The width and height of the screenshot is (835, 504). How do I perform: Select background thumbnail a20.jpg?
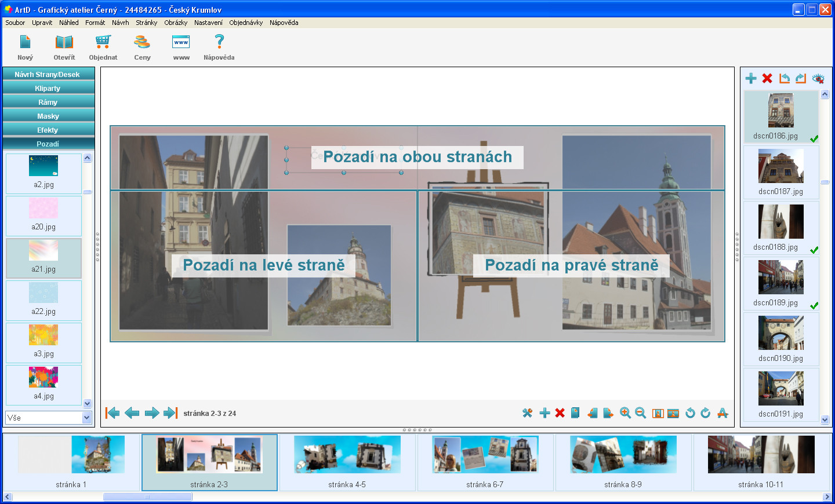tap(43, 216)
